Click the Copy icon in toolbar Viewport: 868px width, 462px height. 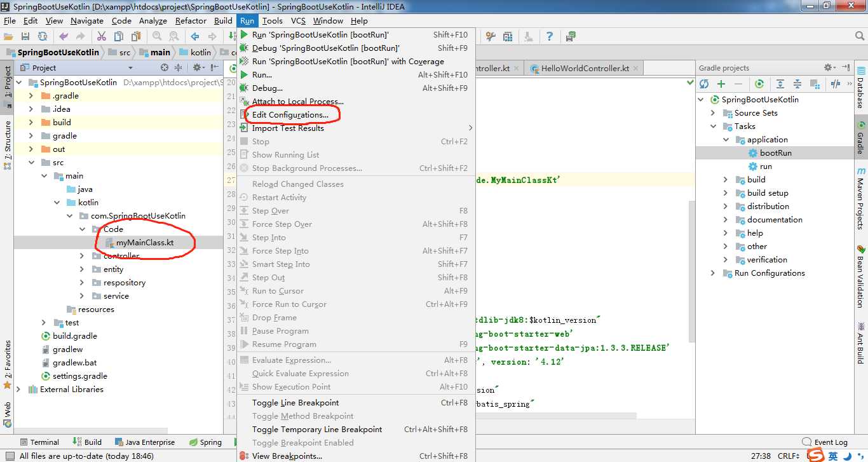[118, 36]
